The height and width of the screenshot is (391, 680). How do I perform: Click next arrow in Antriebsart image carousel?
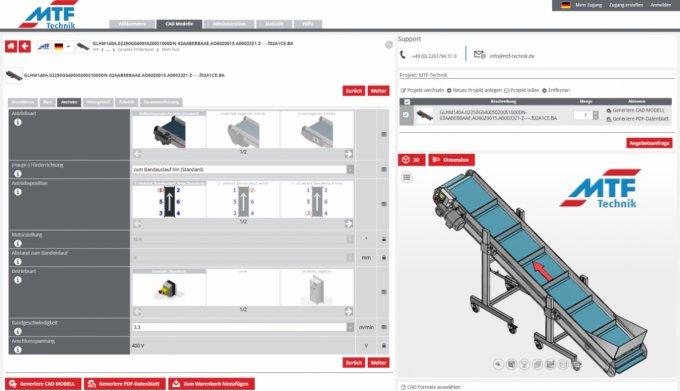(349, 154)
